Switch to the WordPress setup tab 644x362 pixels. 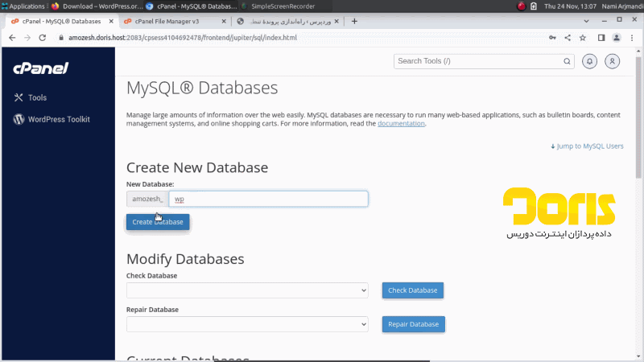(x=291, y=22)
